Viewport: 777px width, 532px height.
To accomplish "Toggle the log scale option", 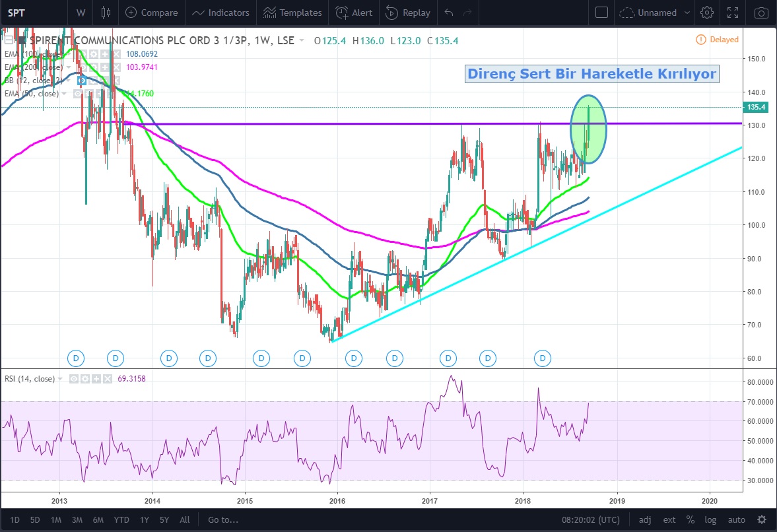I will coord(711,519).
